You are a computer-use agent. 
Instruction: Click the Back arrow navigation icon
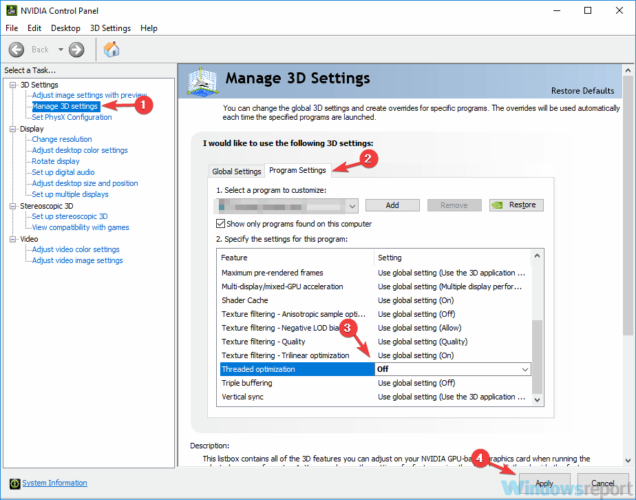pyautogui.click(x=17, y=50)
